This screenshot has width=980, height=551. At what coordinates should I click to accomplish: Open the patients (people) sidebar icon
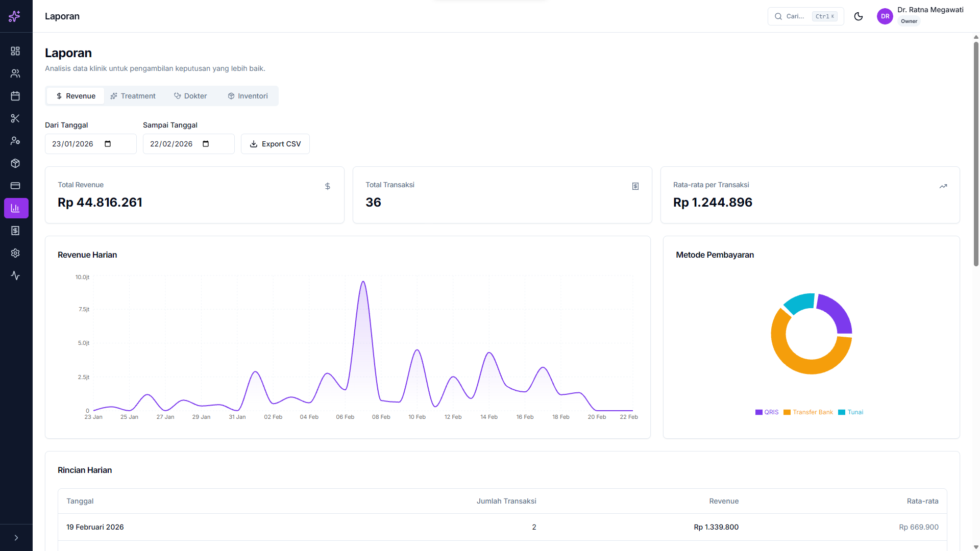[15, 73]
